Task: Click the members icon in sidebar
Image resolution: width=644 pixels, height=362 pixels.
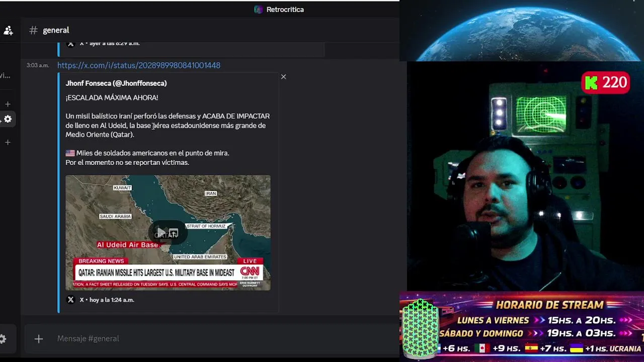Action: (8, 31)
